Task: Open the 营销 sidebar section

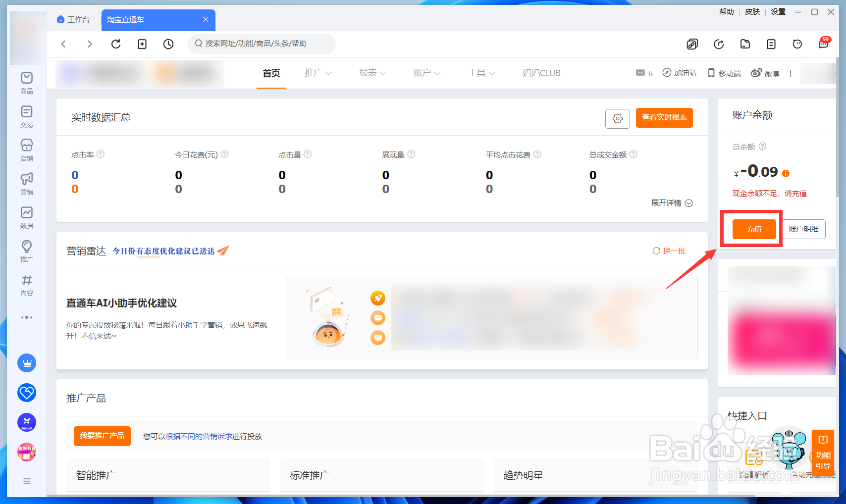Action: click(27, 184)
